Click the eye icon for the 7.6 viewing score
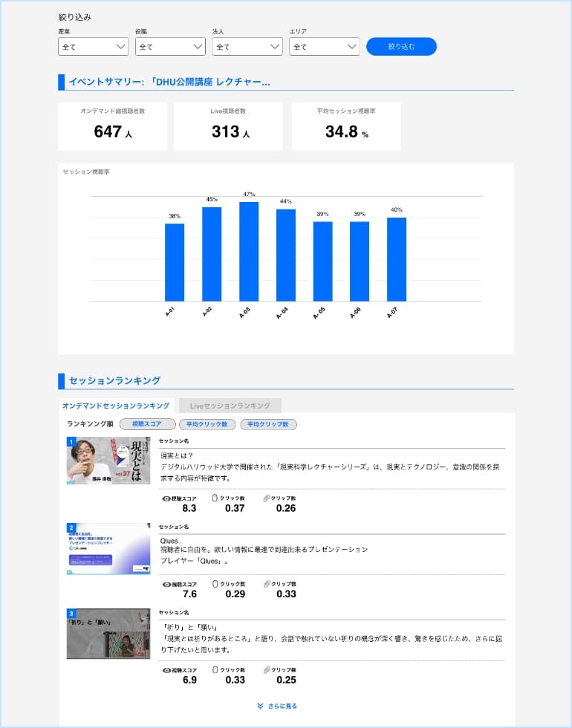This screenshot has height=728, width=572. click(x=166, y=585)
